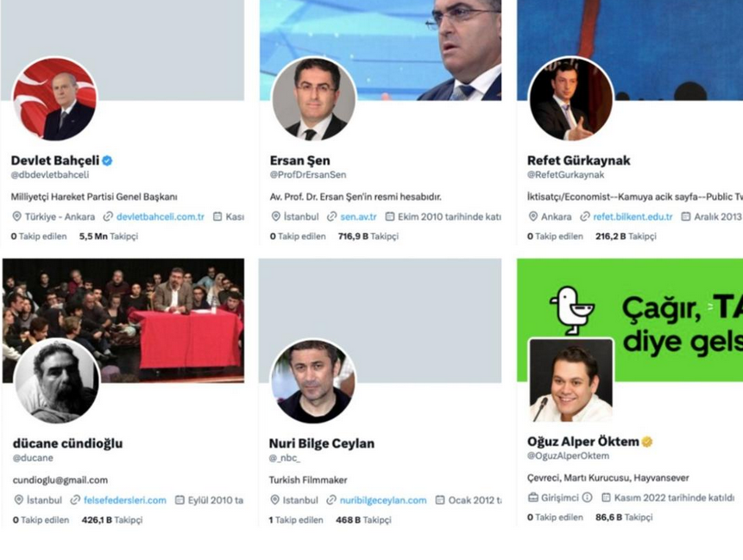Visit the refet.bilkent.edu.tr link
This screenshot has width=743, height=560.
(x=633, y=217)
